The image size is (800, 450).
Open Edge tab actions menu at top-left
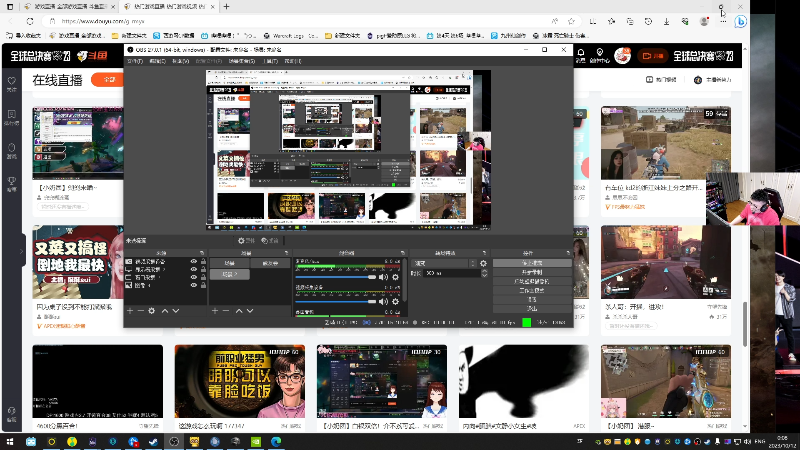(x=10, y=7)
